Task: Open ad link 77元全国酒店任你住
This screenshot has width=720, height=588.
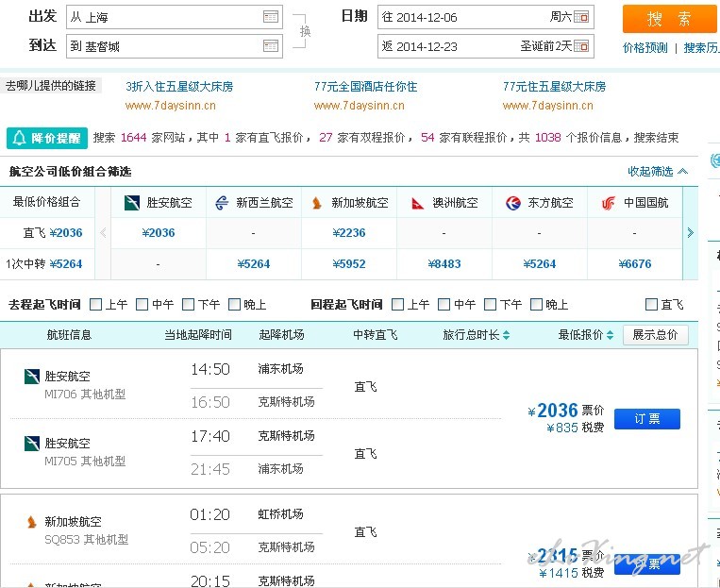Action: click(x=365, y=87)
